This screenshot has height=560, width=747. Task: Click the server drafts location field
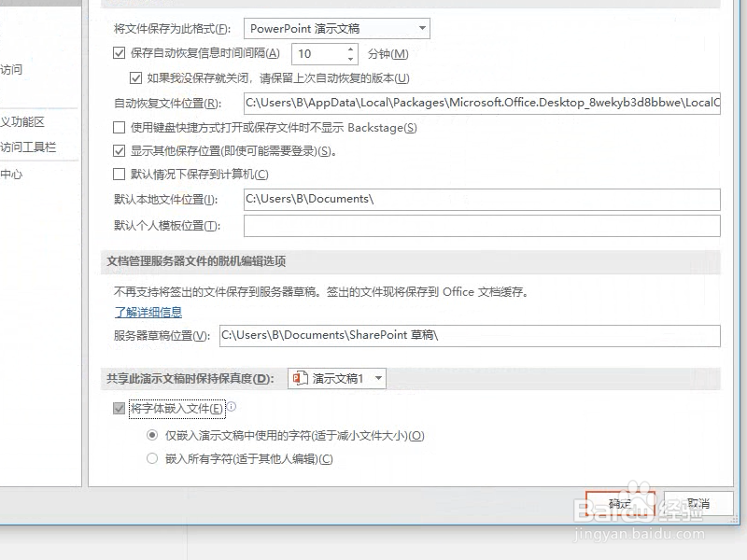coord(470,336)
